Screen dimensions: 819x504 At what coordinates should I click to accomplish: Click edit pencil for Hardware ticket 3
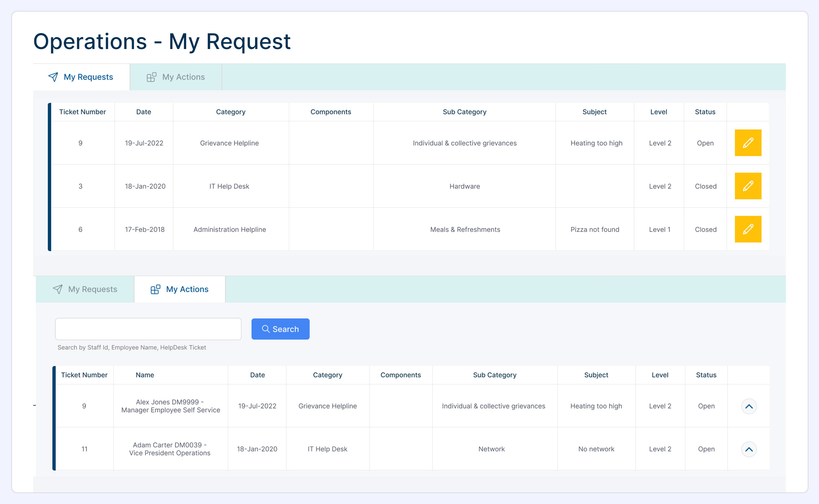[748, 186]
